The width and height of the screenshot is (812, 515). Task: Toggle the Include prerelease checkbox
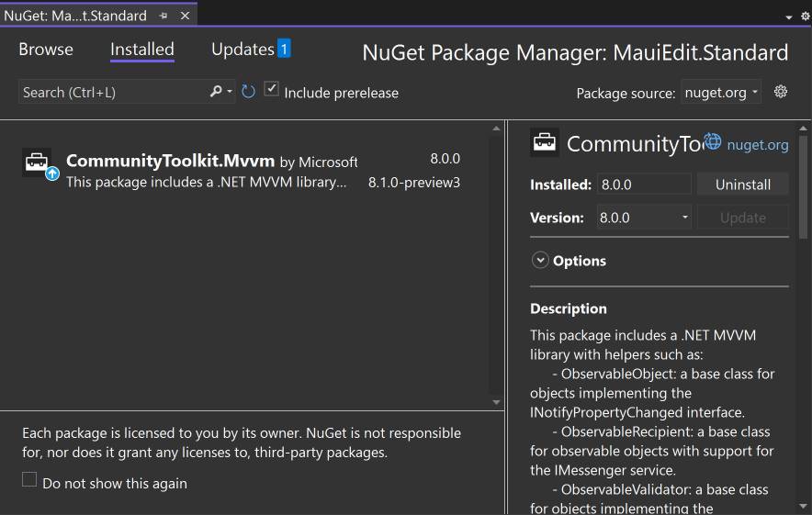click(x=272, y=89)
